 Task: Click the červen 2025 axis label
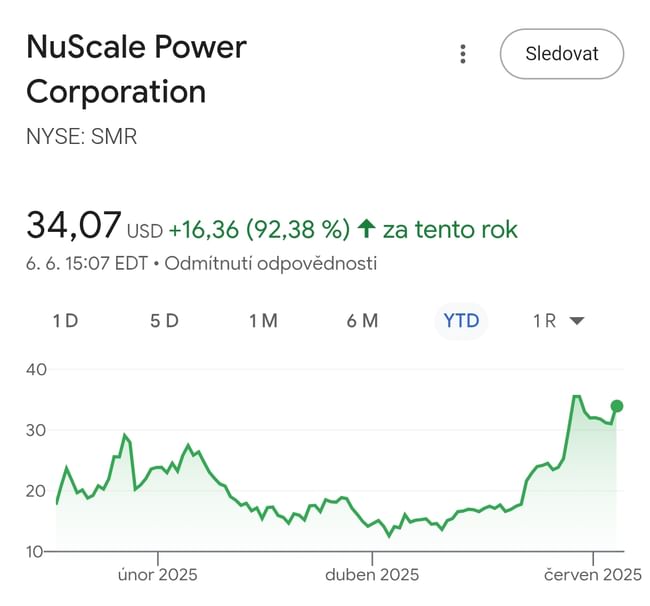(592, 574)
